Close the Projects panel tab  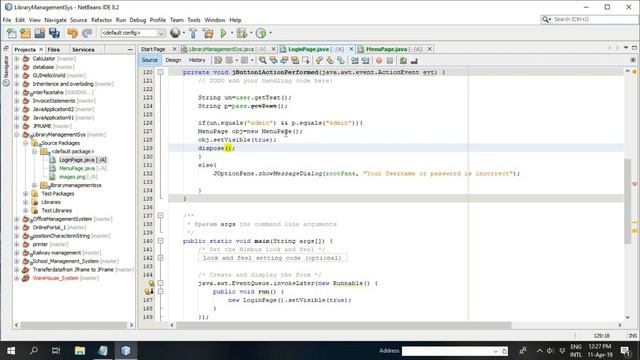[41, 49]
